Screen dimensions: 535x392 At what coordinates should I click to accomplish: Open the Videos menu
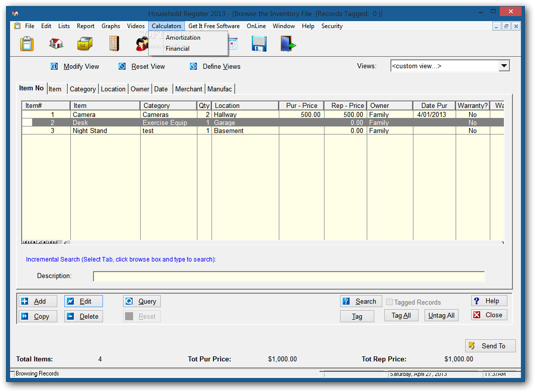click(x=136, y=26)
